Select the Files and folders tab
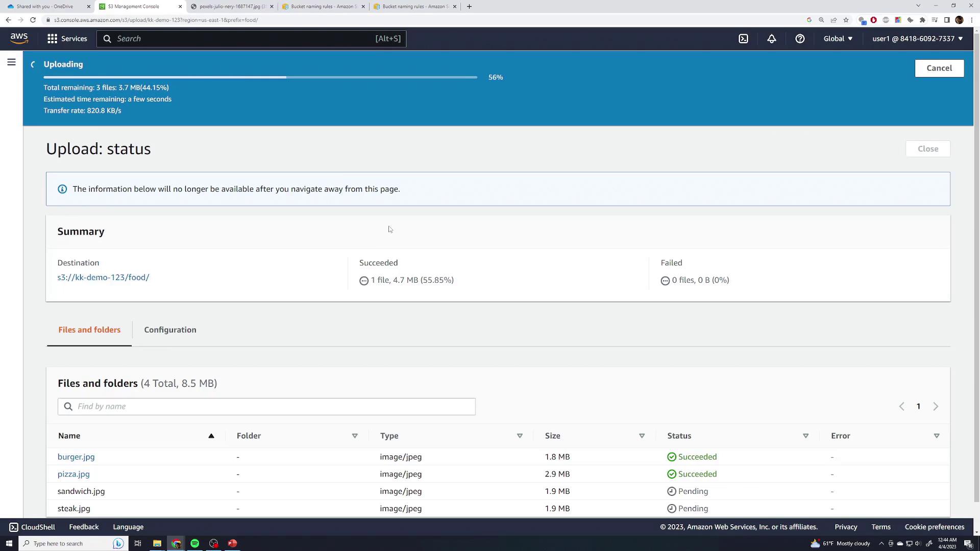 point(89,329)
